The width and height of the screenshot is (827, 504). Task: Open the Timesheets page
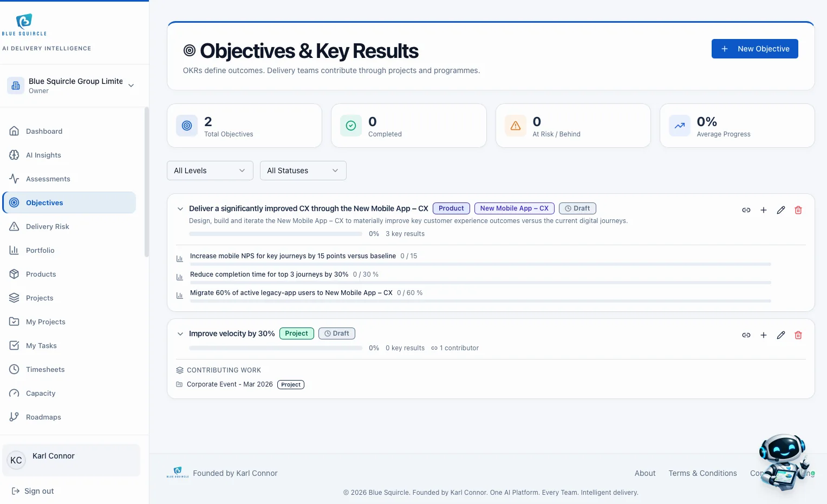click(x=69, y=369)
